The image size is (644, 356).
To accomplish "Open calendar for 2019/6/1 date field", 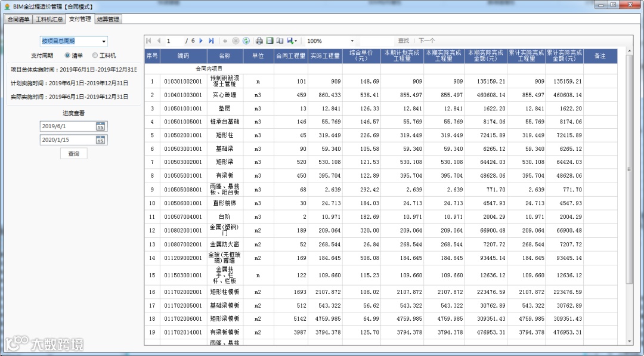I will point(100,126).
